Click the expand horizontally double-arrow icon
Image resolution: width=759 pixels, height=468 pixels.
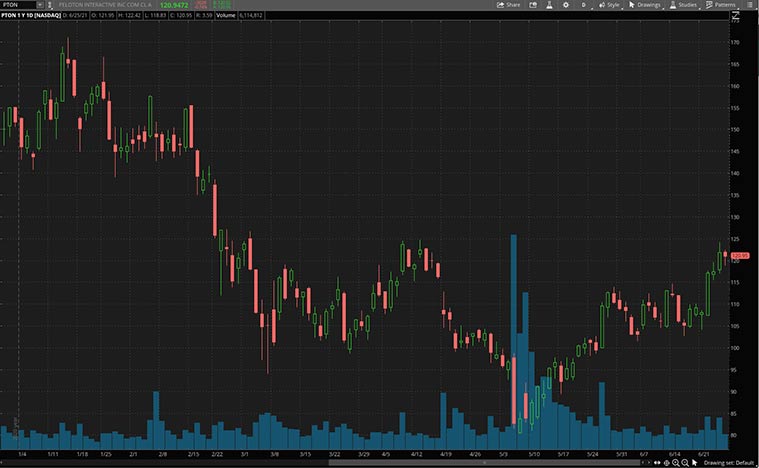(x=658, y=463)
